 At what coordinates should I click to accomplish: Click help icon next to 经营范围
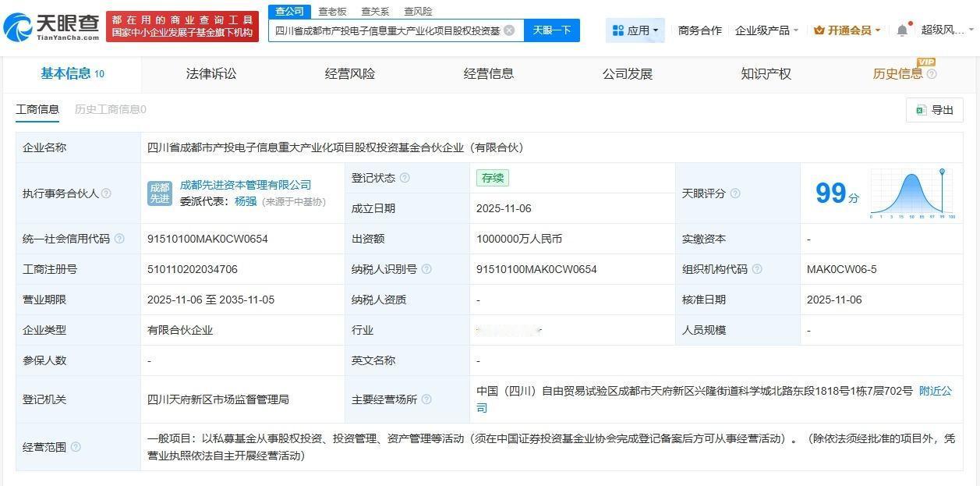[76, 447]
